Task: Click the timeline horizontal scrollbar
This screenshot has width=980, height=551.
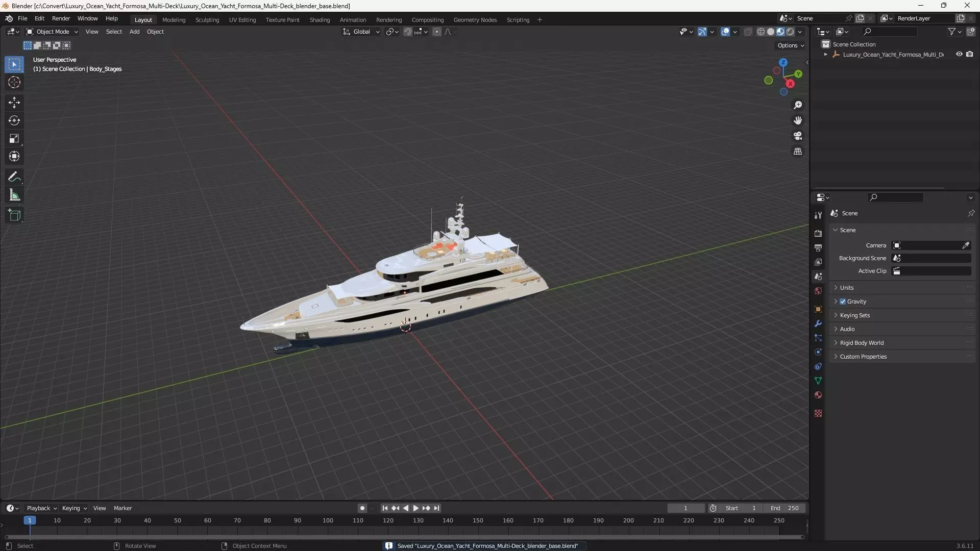Action: (x=404, y=537)
